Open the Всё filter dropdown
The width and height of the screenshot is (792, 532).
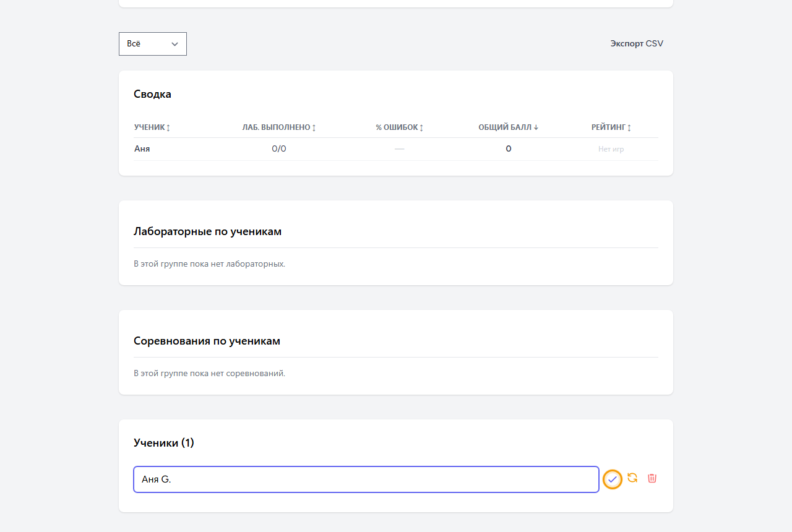tap(153, 44)
